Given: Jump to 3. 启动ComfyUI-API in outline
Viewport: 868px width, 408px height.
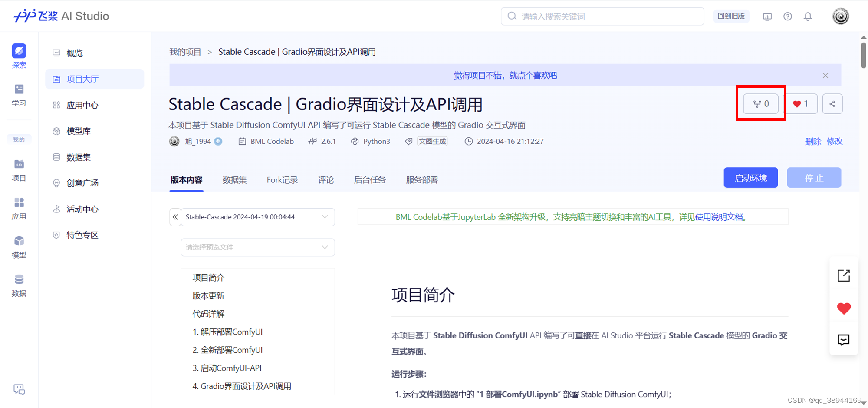Looking at the screenshot, I should click(x=227, y=368).
